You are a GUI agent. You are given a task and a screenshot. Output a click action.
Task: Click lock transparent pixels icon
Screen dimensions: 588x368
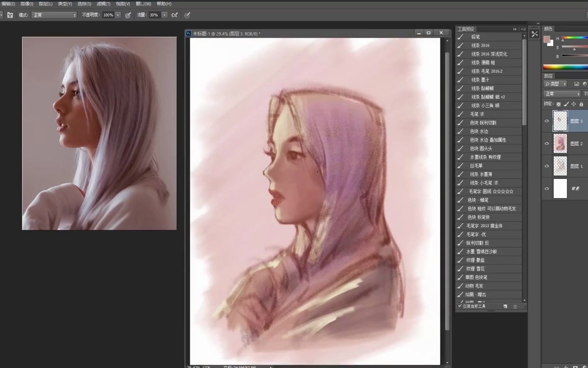(558, 104)
